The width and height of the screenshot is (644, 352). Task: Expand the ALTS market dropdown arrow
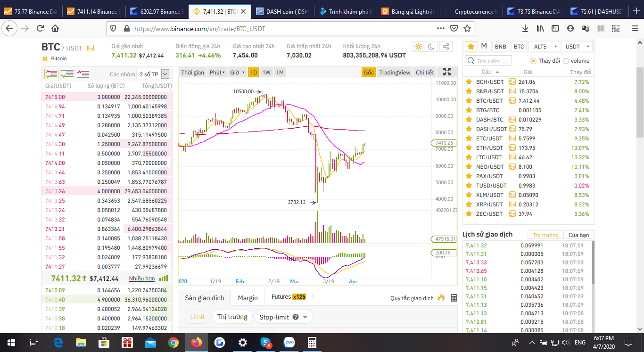point(556,46)
